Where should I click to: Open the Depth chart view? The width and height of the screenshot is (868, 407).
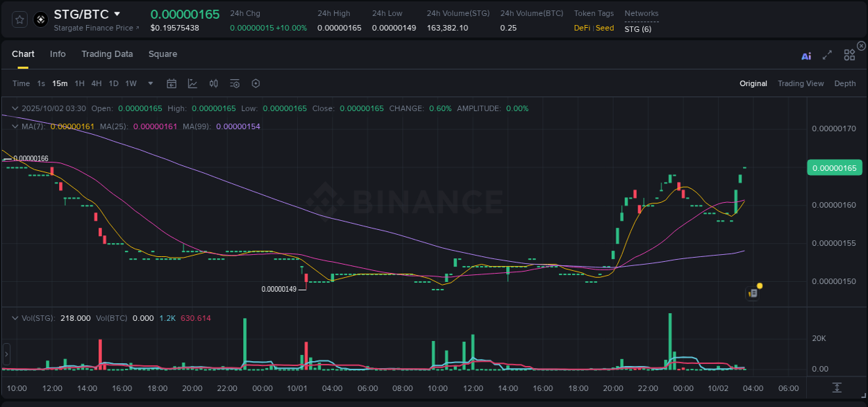click(x=844, y=83)
